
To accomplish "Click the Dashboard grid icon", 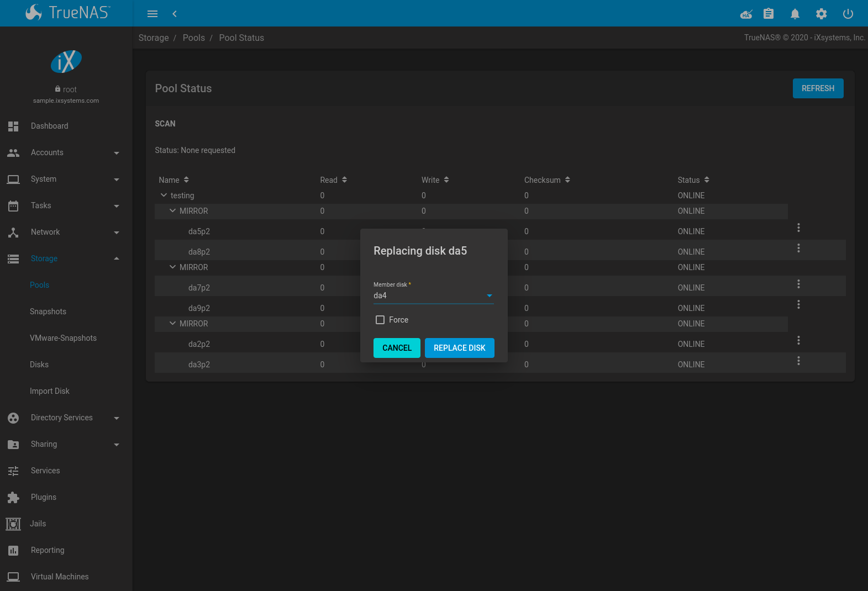I will [13, 126].
